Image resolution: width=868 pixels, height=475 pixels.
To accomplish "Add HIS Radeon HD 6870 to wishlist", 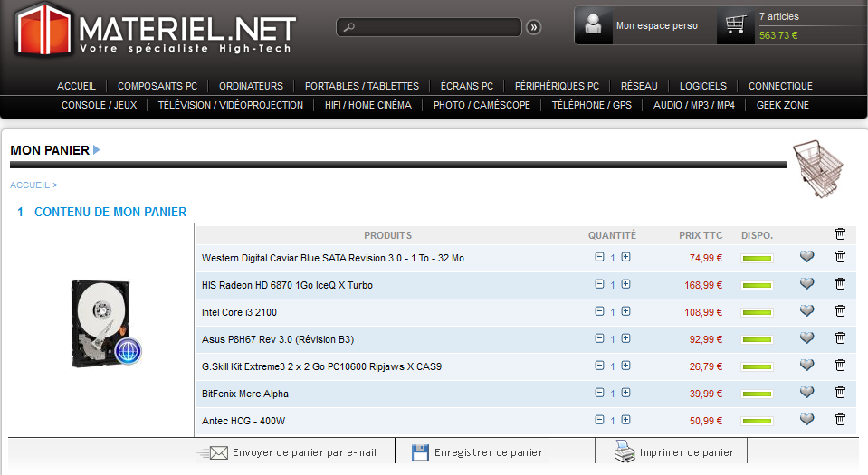I will tap(806, 284).
